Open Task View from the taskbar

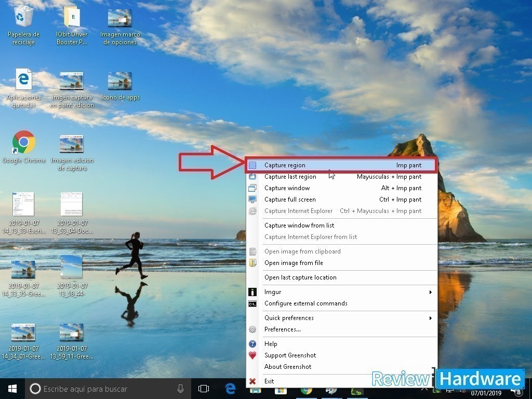(x=204, y=389)
